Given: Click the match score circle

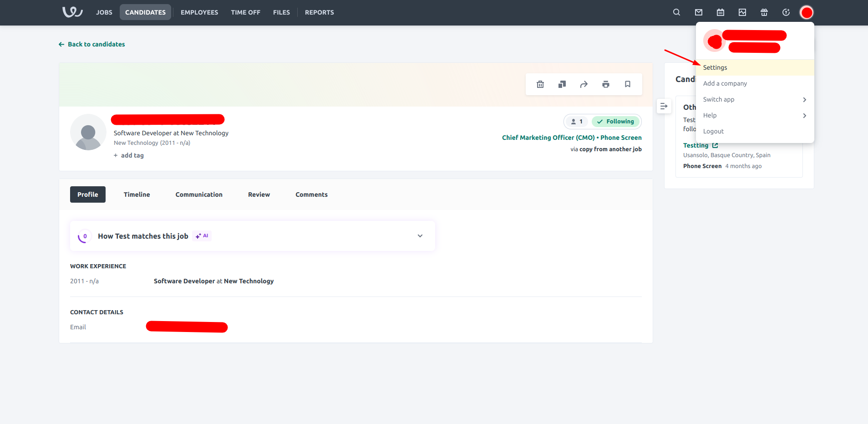Looking at the screenshot, I should coord(85,236).
